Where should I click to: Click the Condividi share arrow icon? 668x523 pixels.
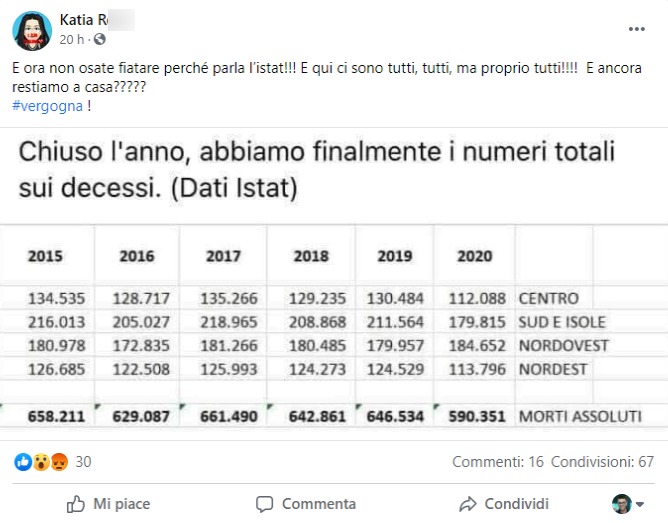coord(468,504)
